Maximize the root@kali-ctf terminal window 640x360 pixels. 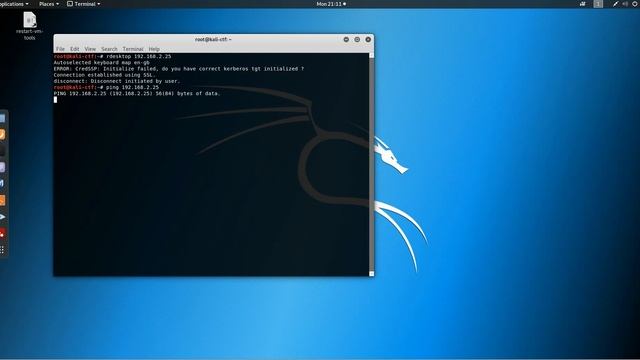[x=357, y=40]
